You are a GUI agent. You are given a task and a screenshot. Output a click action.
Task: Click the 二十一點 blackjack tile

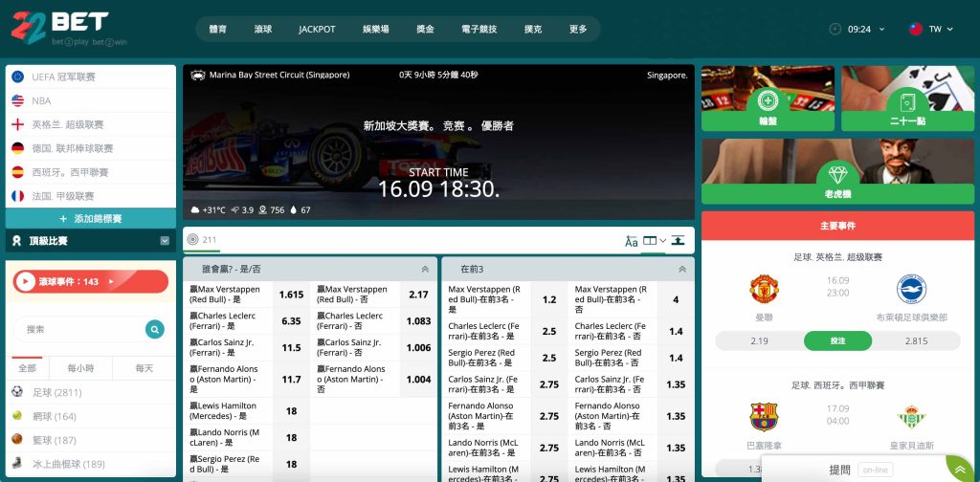[907, 98]
